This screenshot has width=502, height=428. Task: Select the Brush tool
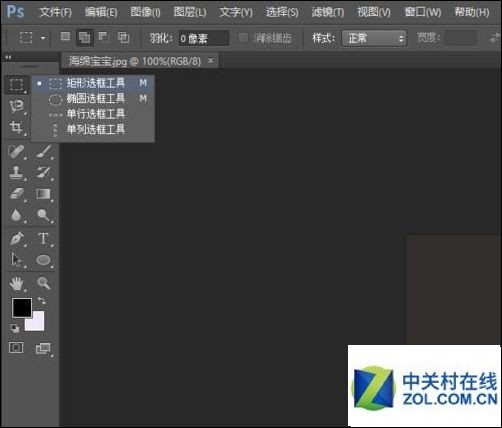click(x=44, y=152)
